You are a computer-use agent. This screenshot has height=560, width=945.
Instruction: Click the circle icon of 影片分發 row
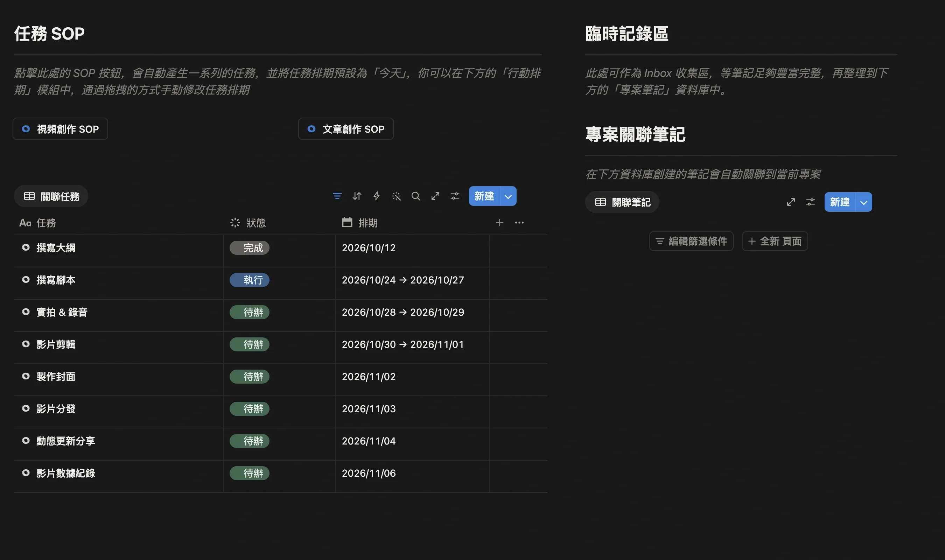(x=26, y=408)
